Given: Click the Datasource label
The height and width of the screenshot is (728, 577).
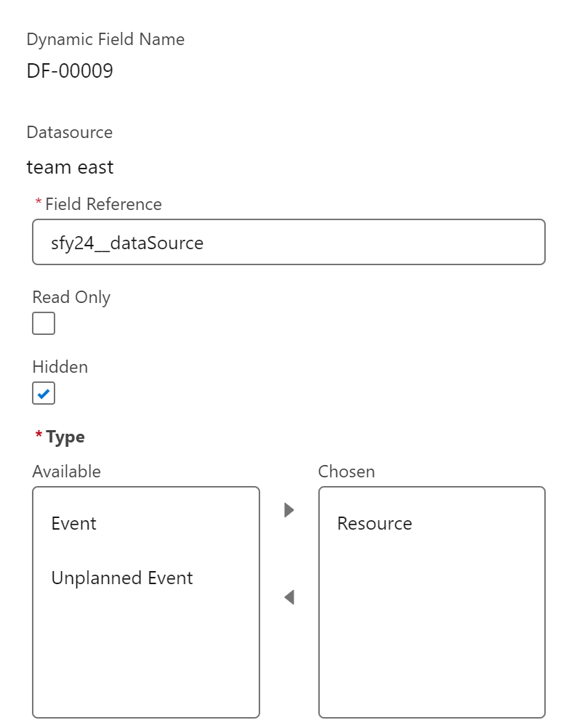Looking at the screenshot, I should click(x=70, y=132).
